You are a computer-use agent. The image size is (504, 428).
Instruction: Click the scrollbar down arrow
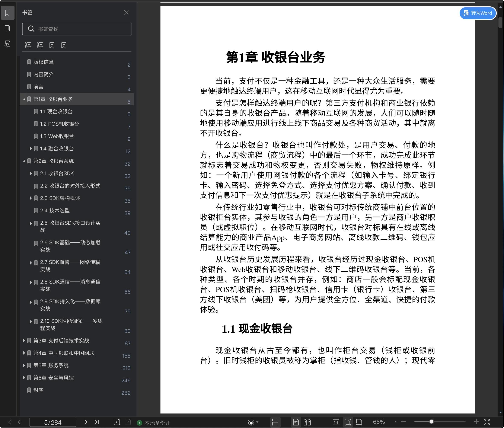500,413
